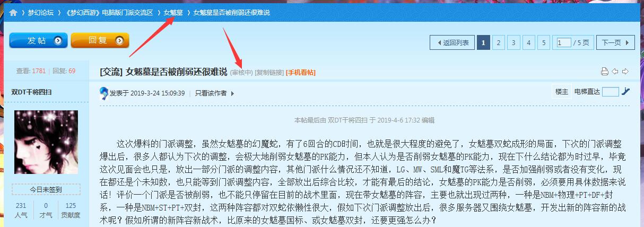Open the 女魃墓 breadcrumb link
The height and width of the screenshot is (227, 644).
(173, 13)
